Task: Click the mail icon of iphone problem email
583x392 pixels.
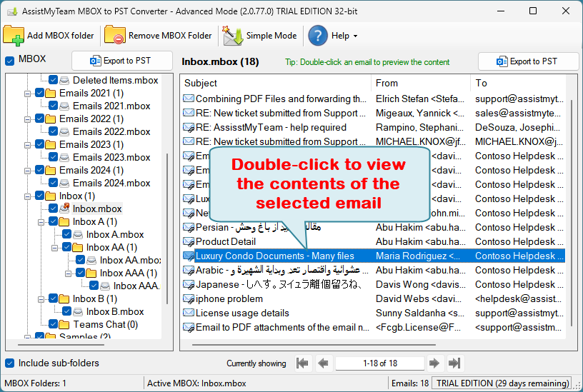Action: (x=189, y=298)
